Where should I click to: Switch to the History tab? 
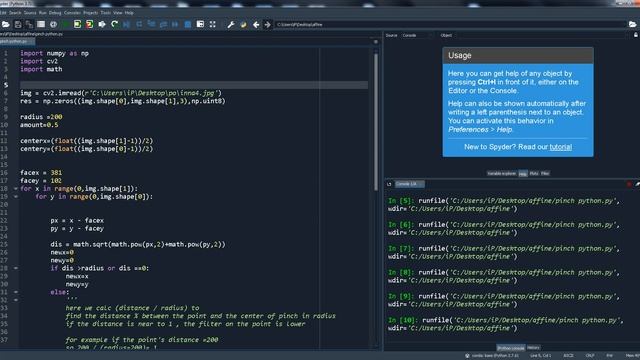[533, 348]
